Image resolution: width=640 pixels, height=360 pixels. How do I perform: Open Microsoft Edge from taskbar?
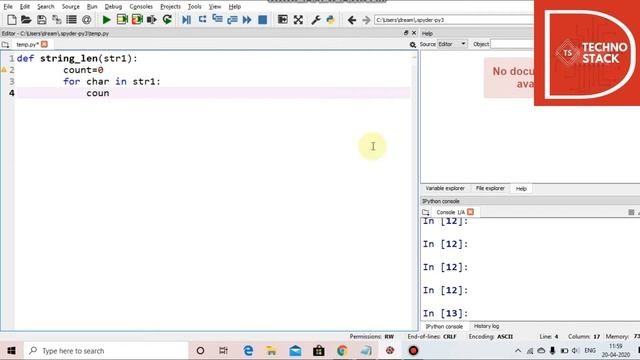pyautogui.click(x=248, y=351)
